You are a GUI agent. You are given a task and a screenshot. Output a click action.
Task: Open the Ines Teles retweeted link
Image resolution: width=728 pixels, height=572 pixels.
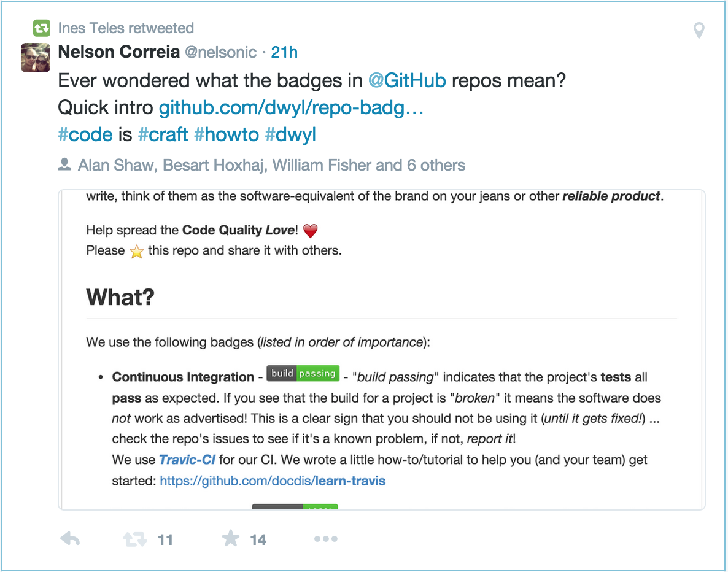126,28
